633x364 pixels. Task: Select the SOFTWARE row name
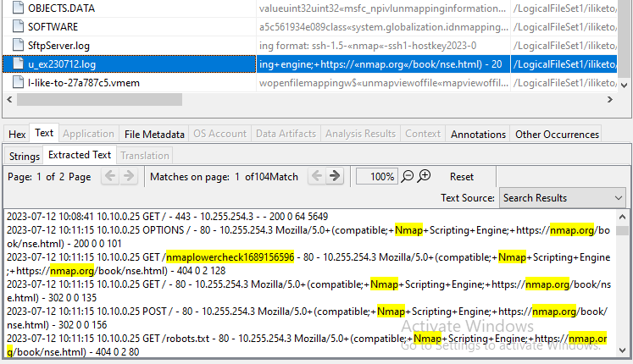click(53, 26)
